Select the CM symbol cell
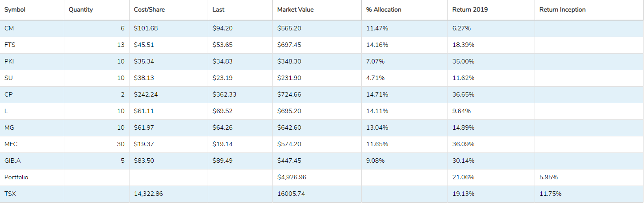This screenshot has width=644, height=203. point(8,28)
